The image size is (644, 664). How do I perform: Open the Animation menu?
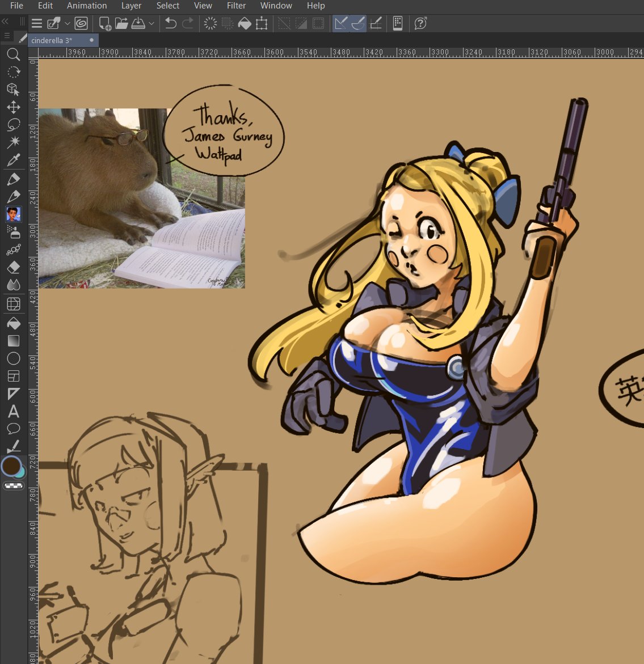87,6
